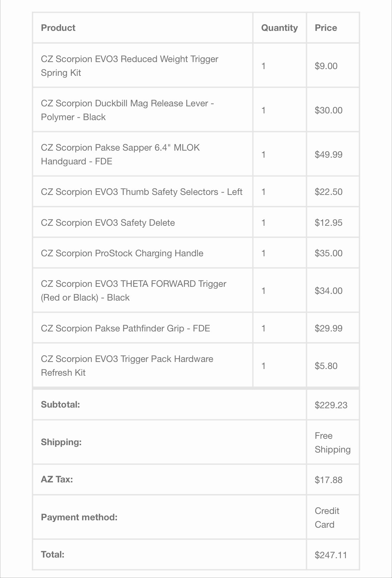Screen dimensions: 392x578
Task: Select CZ Scorpion EVO3 Reduced Weight Trigger Spring Kit
Action: pyautogui.click(x=129, y=66)
